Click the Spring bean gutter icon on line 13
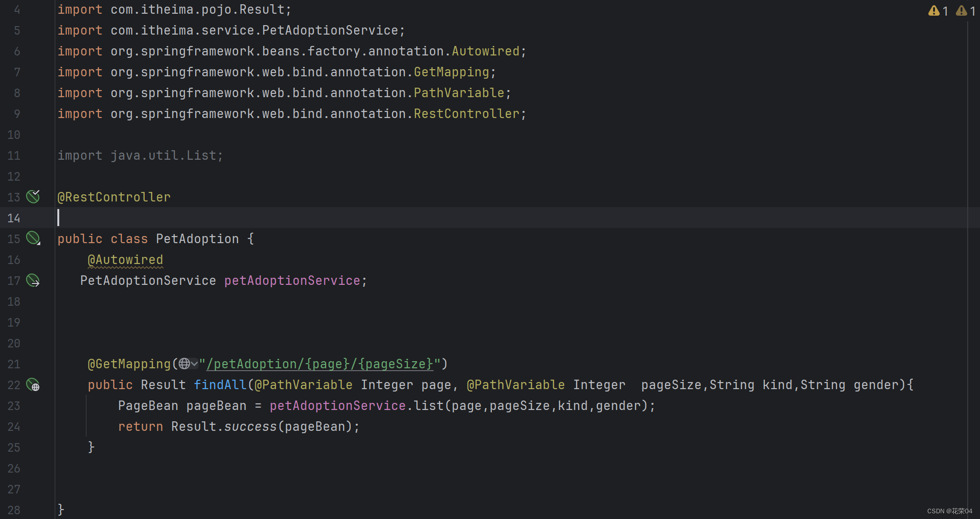Image resolution: width=980 pixels, height=519 pixels. point(33,196)
